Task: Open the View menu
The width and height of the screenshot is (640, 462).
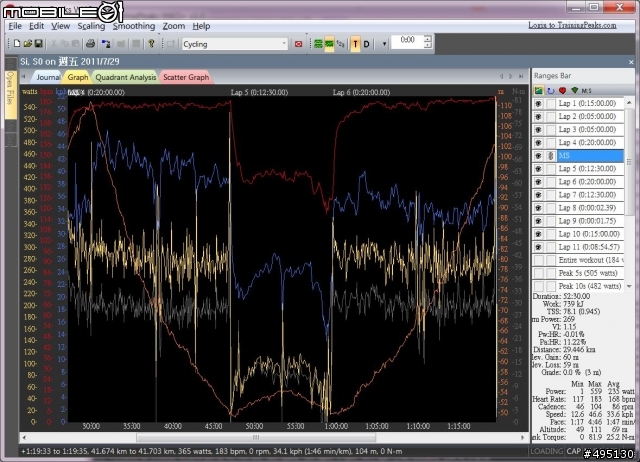Action: coord(60,26)
